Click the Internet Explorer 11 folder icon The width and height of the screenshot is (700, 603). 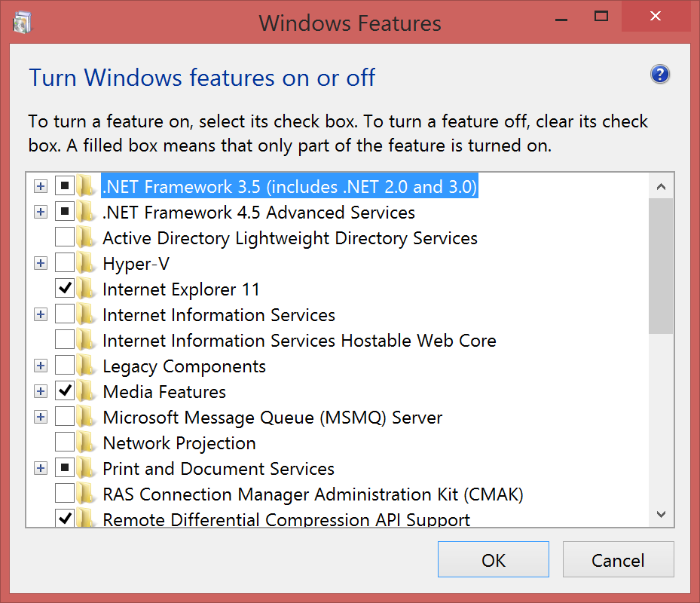pos(85,289)
